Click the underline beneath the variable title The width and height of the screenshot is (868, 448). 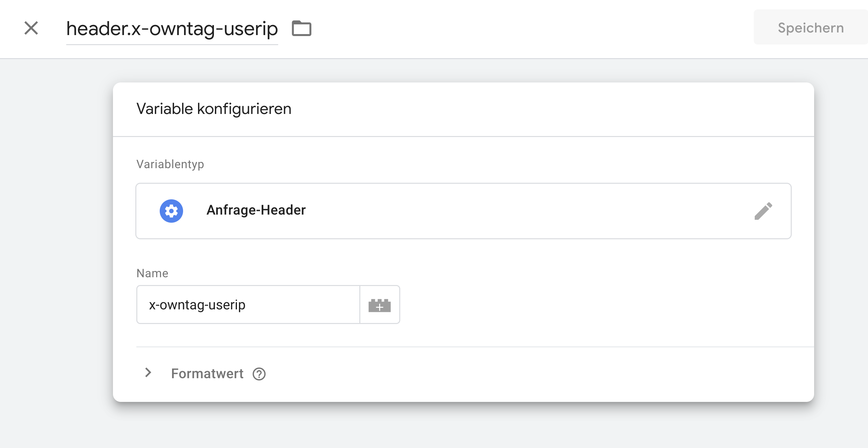click(x=172, y=44)
